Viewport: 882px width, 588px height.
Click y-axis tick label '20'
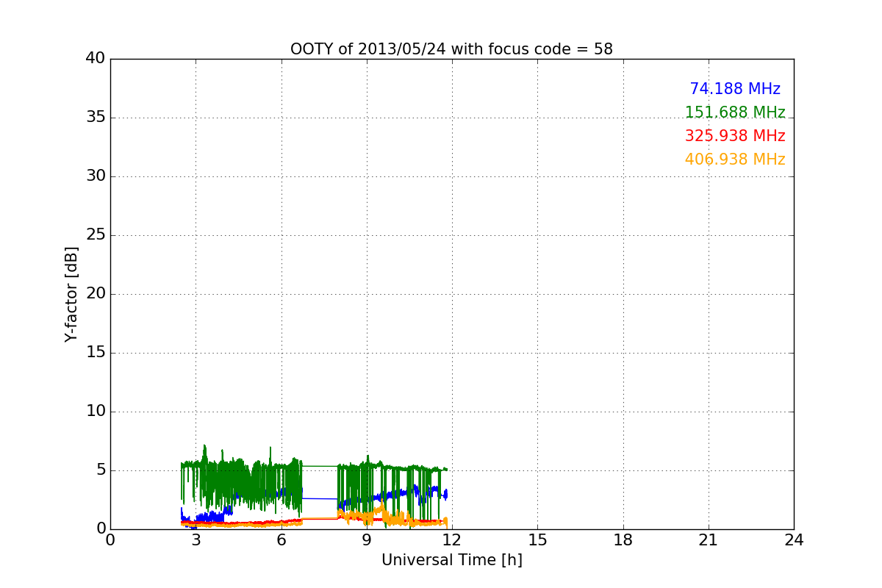click(96, 294)
